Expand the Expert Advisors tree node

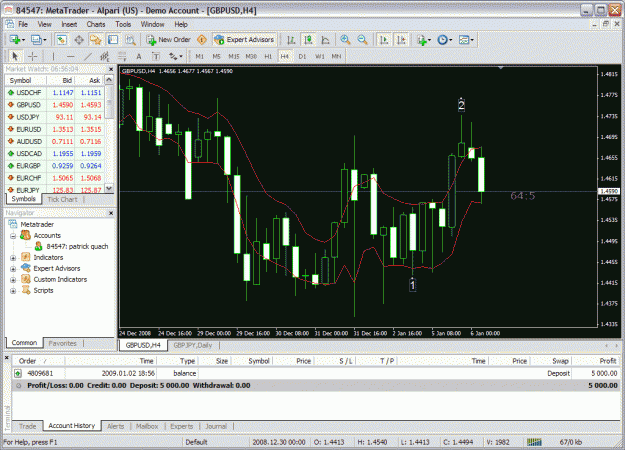[x=13, y=269]
